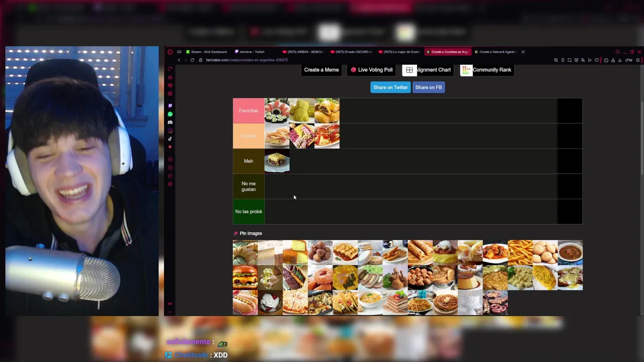Share tier list on FB
Viewport: 644px width, 362px height.
point(429,87)
